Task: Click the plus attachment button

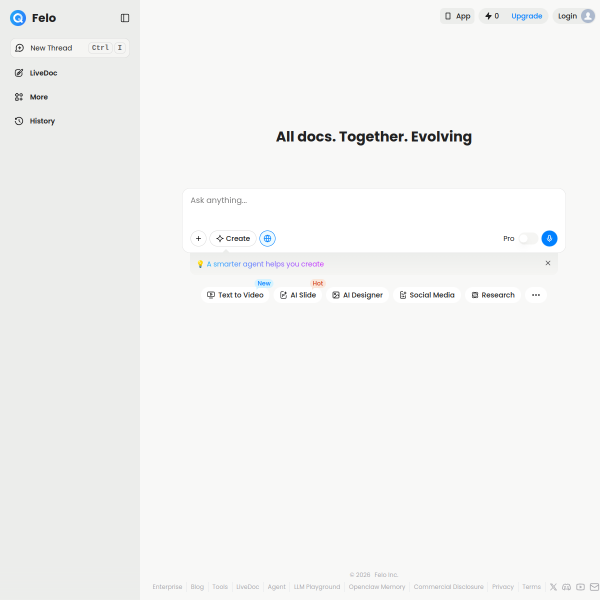Action: pos(198,238)
